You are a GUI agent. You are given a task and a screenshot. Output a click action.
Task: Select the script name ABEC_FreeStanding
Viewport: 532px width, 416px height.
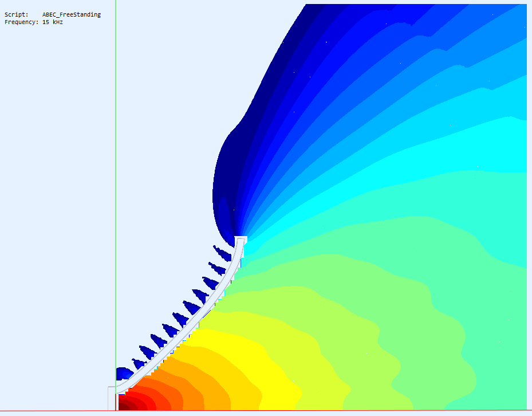click(72, 14)
